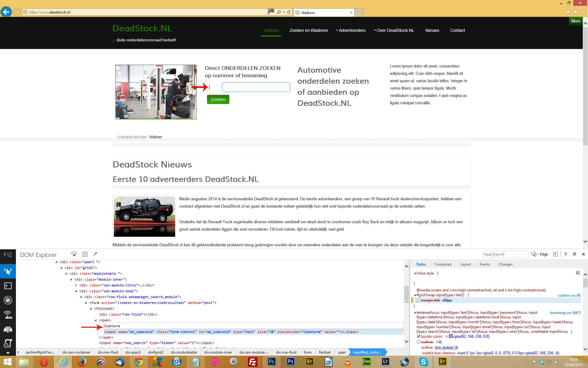Uncheck the border-color style property
The width and height of the screenshot is (588, 368).
coord(419,336)
